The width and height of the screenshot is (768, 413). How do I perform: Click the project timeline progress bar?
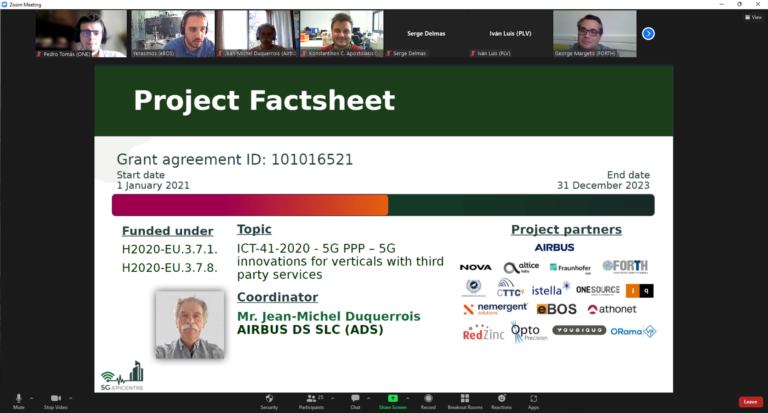[x=383, y=205]
